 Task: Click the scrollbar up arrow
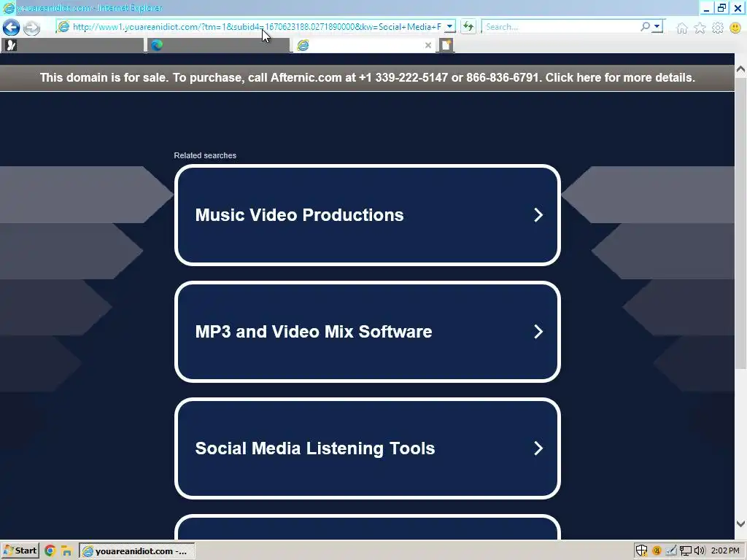point(741,69)
